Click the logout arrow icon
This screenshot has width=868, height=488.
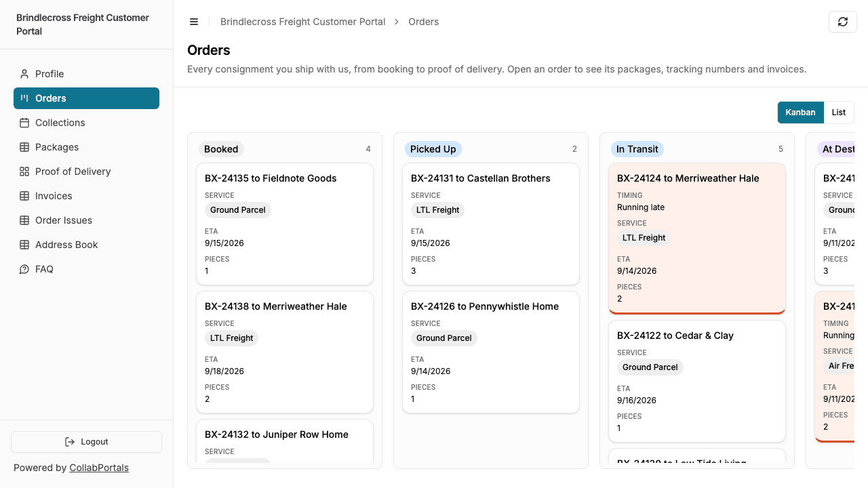pos(70,442)
